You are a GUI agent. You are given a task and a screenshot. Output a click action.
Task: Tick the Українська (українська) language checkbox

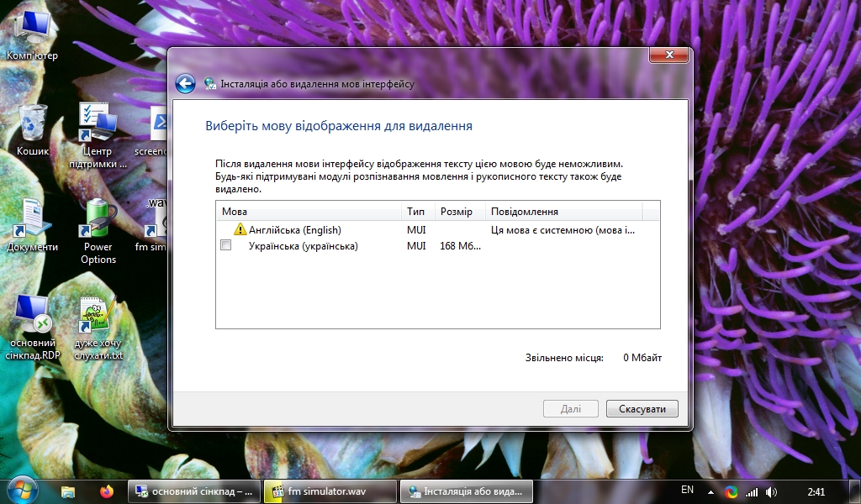(225, 246)
